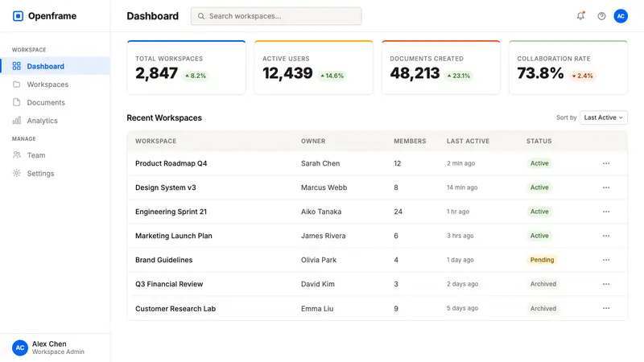Click the Alex Chen avatar in sidebar footer
The image size is (644, 362).
tap(19, 348)
